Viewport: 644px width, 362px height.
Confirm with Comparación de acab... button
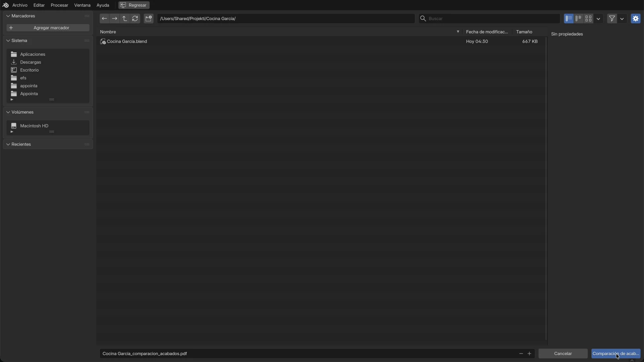[616, 354]
